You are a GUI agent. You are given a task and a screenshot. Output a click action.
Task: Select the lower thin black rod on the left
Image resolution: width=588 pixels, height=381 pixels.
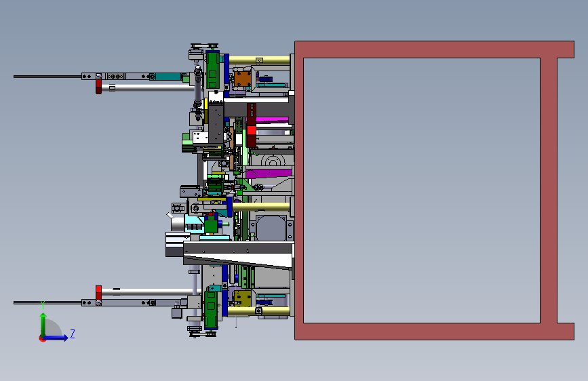[47, 302]
